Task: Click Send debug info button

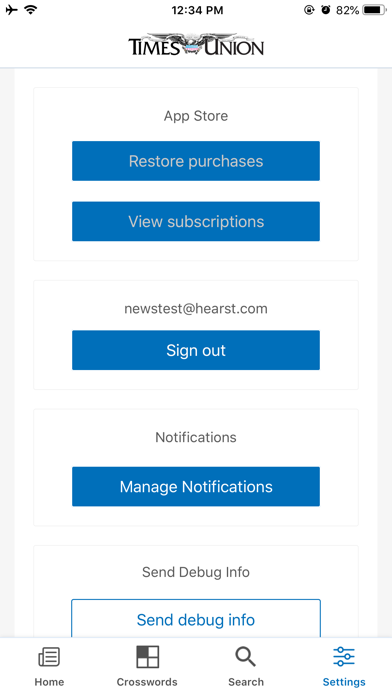Action: click(x=196, y=618)
